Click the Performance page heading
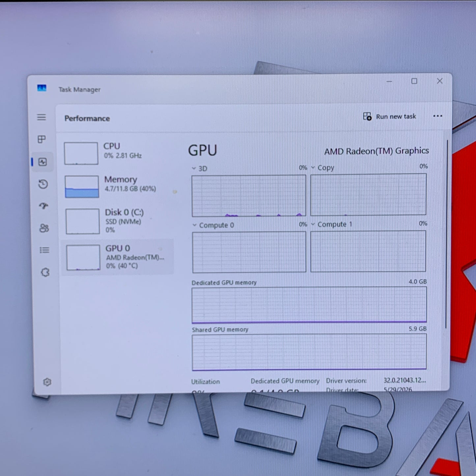476x476 pixels. pos(87,118)
